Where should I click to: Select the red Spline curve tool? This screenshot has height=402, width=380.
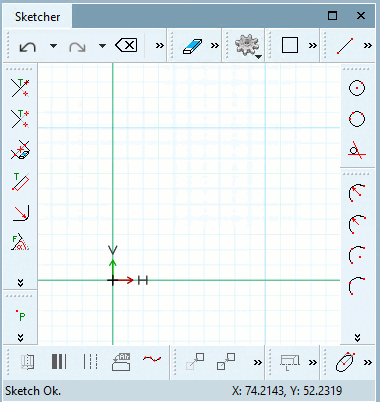[152, 359]
